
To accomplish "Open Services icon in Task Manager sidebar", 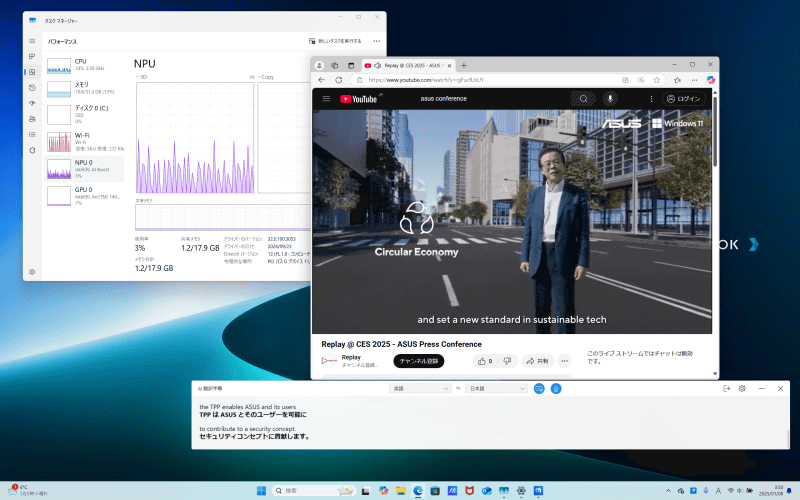I will click(x=32, y=151).
